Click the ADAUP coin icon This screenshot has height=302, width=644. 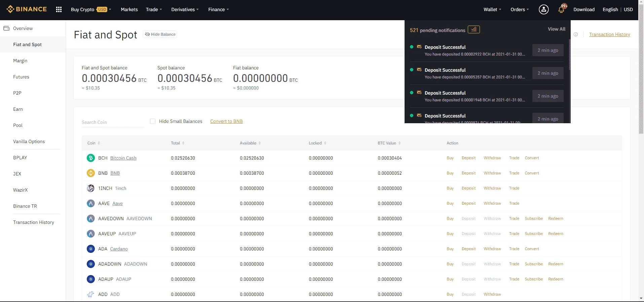pos(91,279)
